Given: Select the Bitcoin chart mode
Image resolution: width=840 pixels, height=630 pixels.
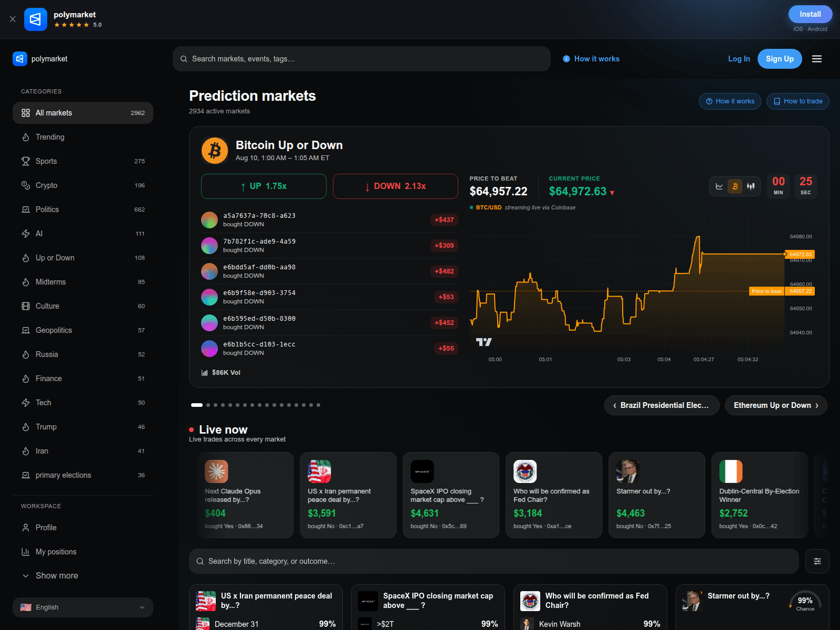Looking at the screenshot, I should 735,186.
